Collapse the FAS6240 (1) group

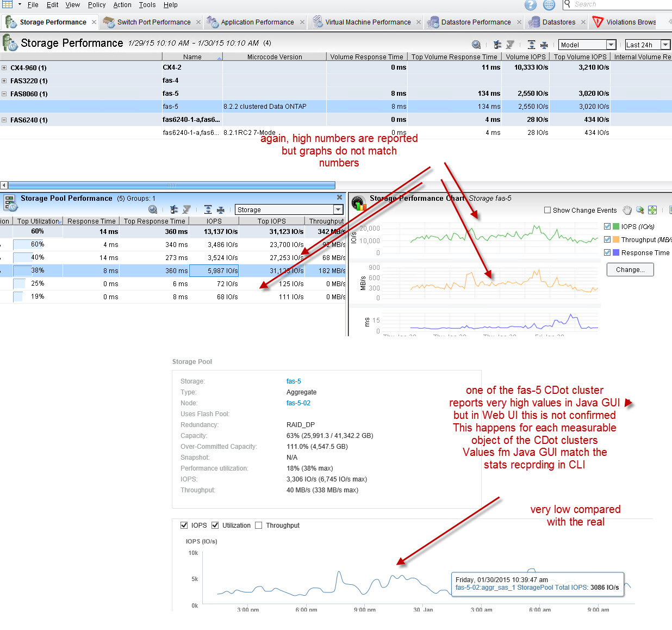click(x=4, y=120)
